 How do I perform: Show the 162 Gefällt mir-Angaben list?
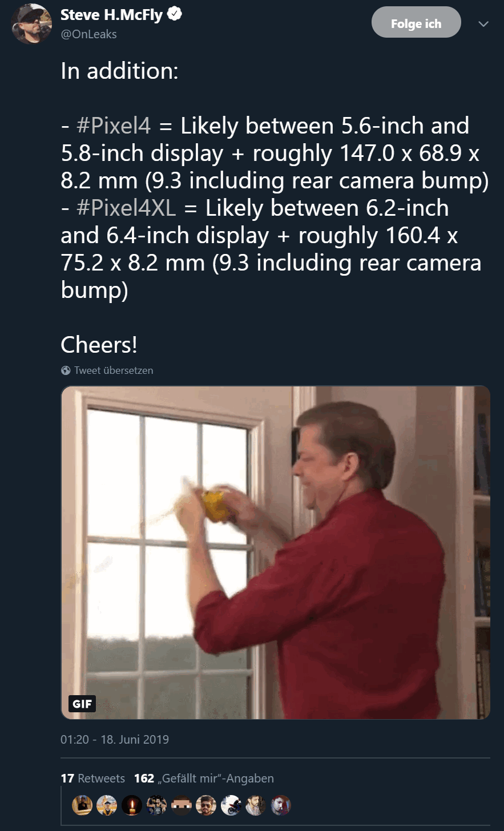[x=204, y=778]
